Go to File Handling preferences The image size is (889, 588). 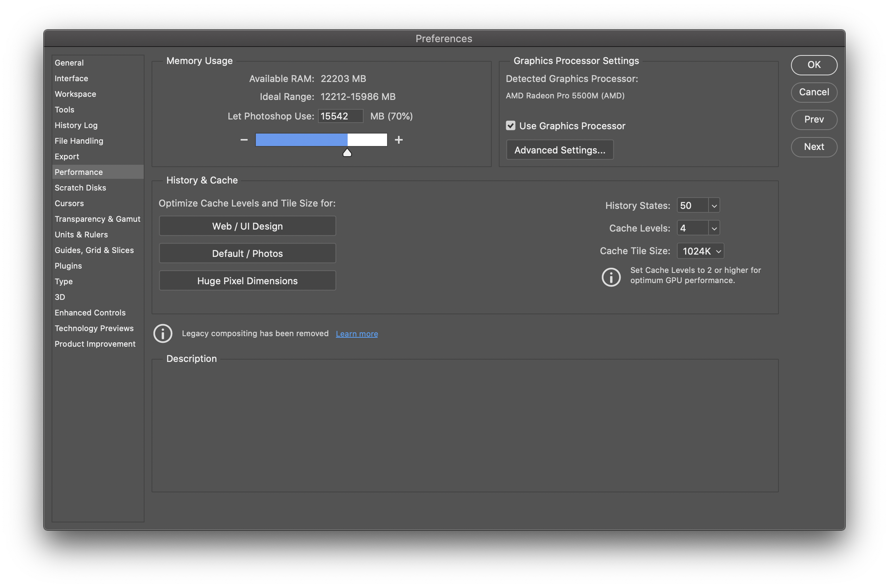(x=79, y=141)
